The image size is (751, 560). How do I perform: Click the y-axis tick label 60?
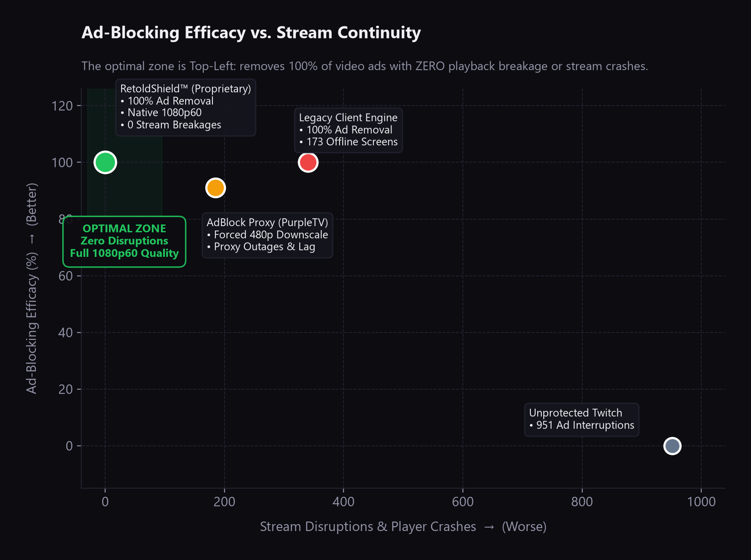click(x=66, y=276)
